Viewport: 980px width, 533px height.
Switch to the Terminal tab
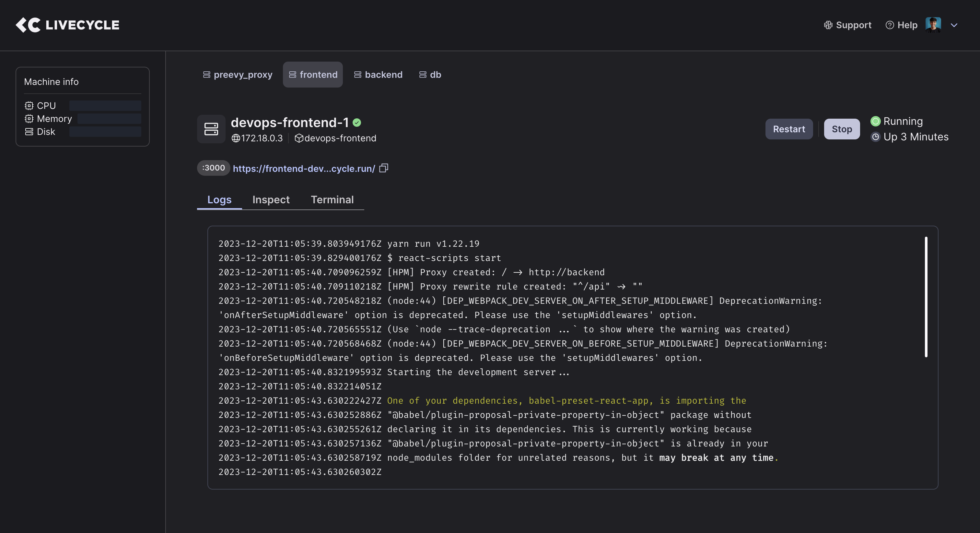pos(332,199)
